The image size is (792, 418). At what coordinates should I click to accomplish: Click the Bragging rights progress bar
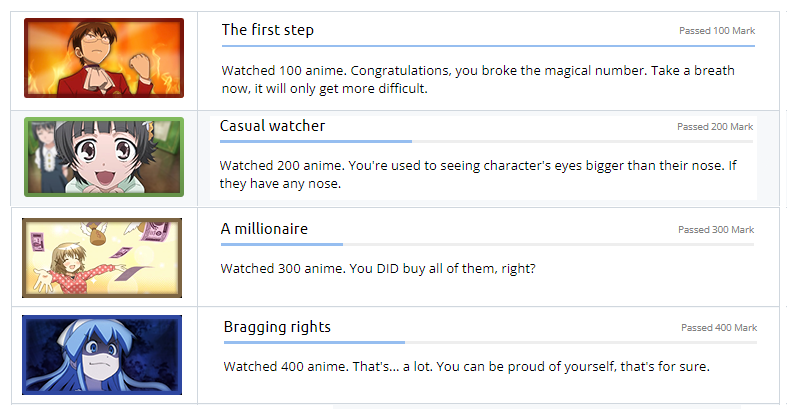tap(490, 342)
